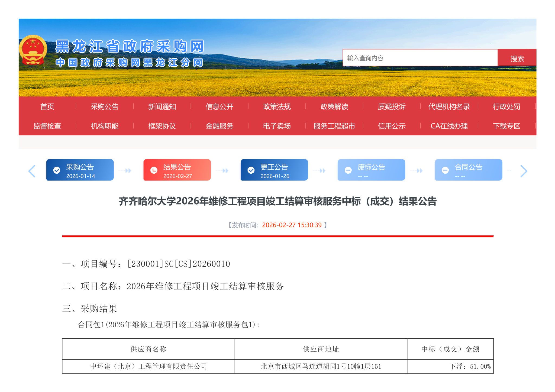Open the 采购公告 2026-01-14 step

(80, 170)
